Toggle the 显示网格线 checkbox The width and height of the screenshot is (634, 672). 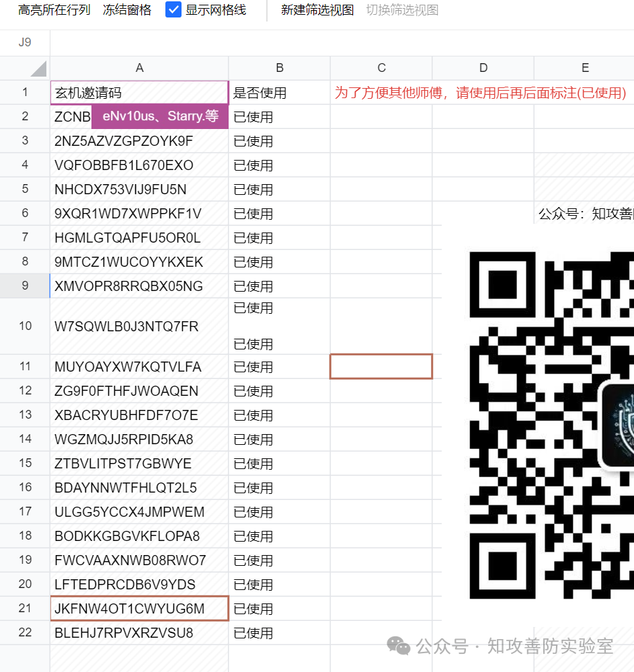pyautogui.click(x=173, y=10)
